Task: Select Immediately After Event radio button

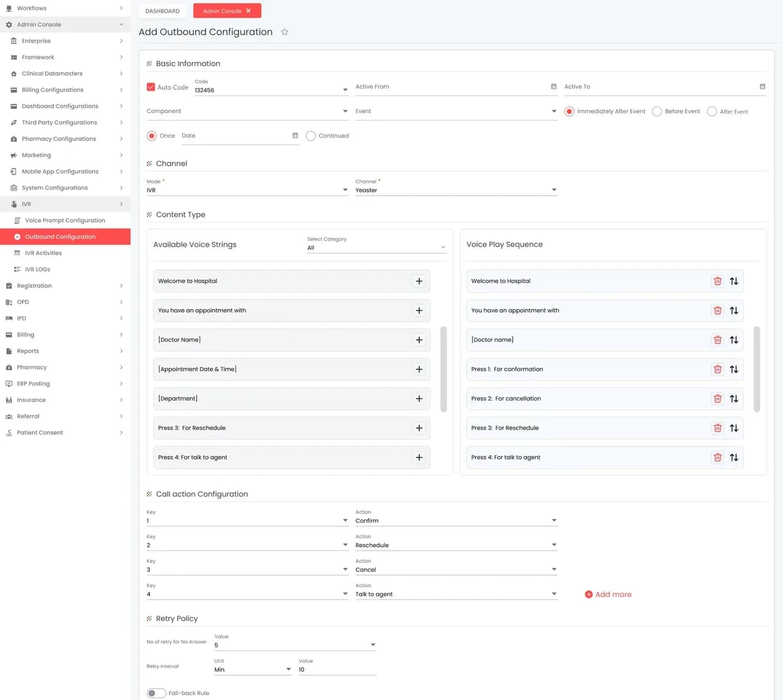Action: [x=569, y=111]
